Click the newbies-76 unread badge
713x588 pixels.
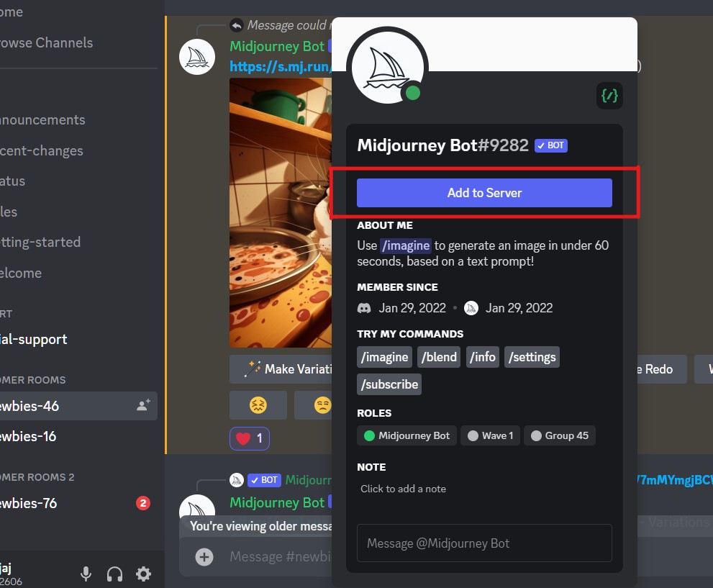[x=142, y=503]
